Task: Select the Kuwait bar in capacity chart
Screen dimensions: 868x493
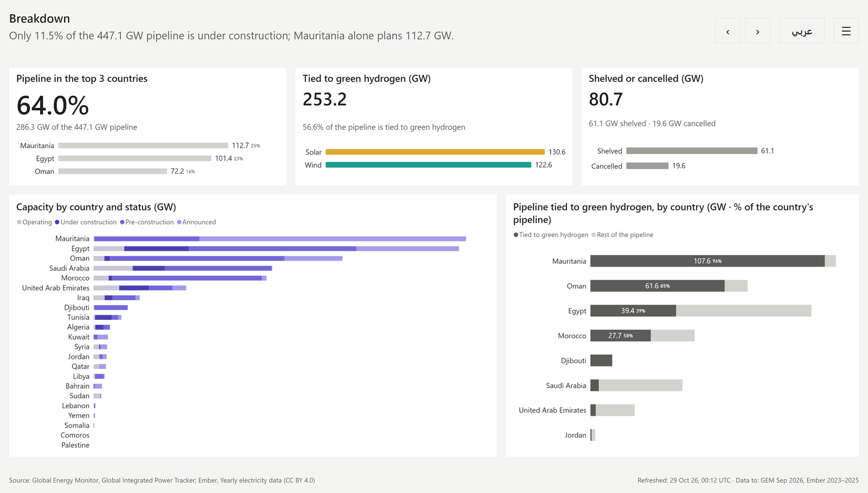Action: point(101,337)
